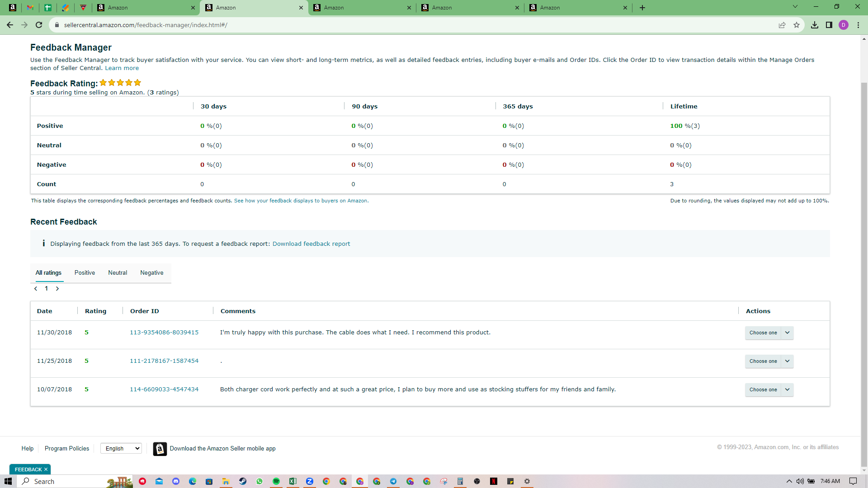This screenshot has width=868, height=488.
Task: Open Steam from the taskbar
Action: coord(243,481)
